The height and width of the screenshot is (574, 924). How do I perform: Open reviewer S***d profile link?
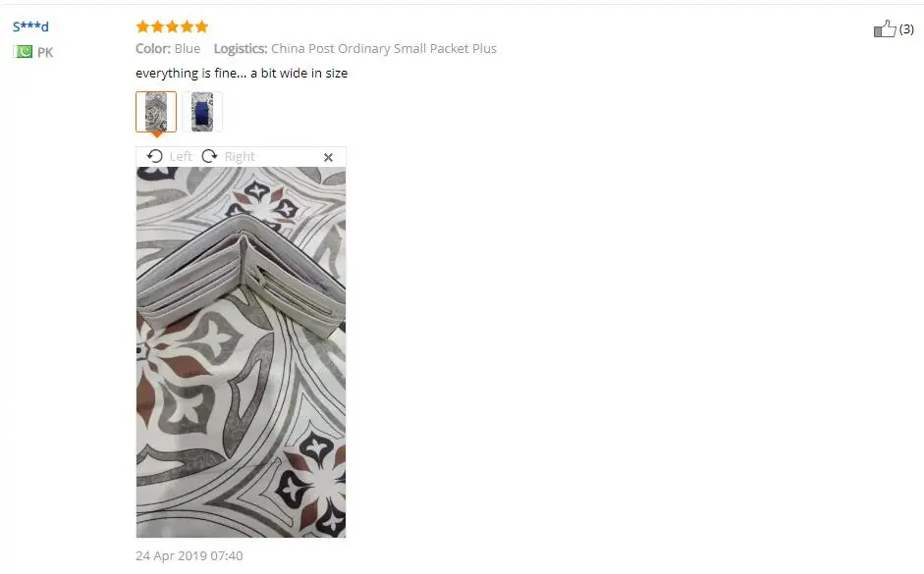[x=30, y=26]
